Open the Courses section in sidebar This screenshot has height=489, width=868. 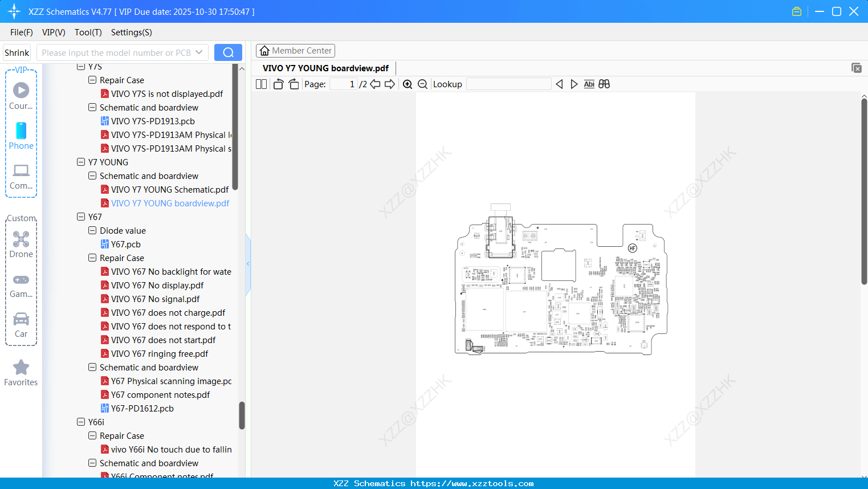(x=21, y=96)
